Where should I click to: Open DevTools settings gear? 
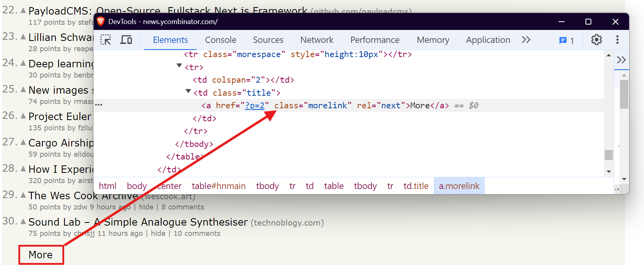(x=596, y=40)
